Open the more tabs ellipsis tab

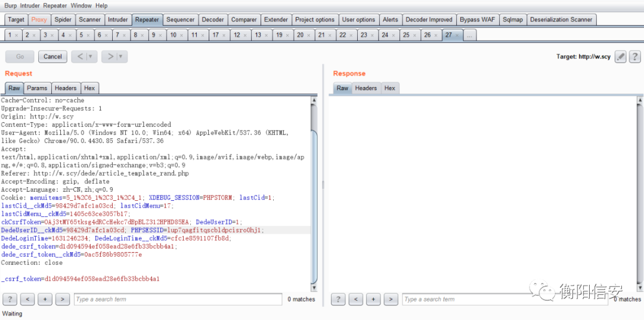(470, 35)
